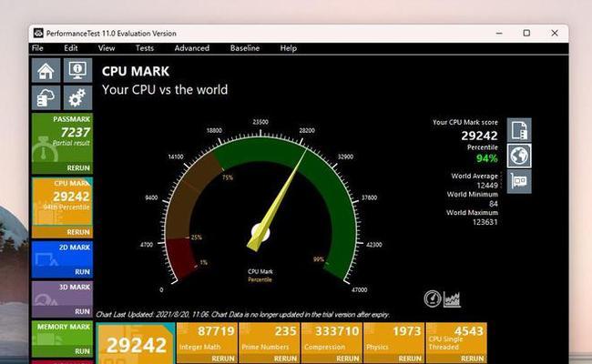Run the 2D Mark test
592x364 pixels.
click(82, 271)
